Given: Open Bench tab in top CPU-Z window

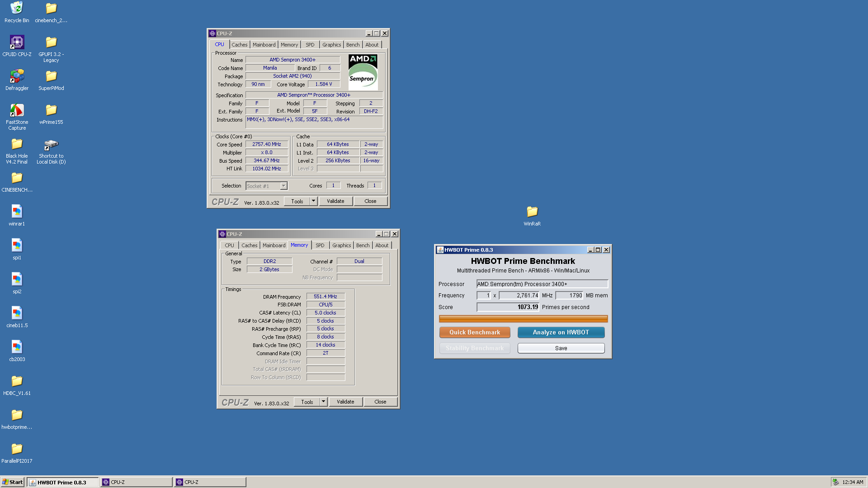Looking at the screenshot, I should (x=353, y=45).
